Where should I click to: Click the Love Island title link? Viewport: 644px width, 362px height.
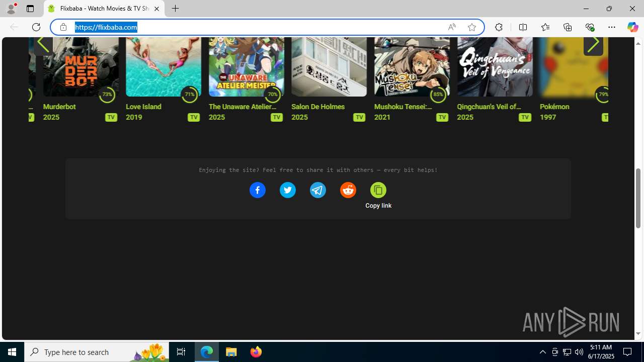(x=143, y=107)
